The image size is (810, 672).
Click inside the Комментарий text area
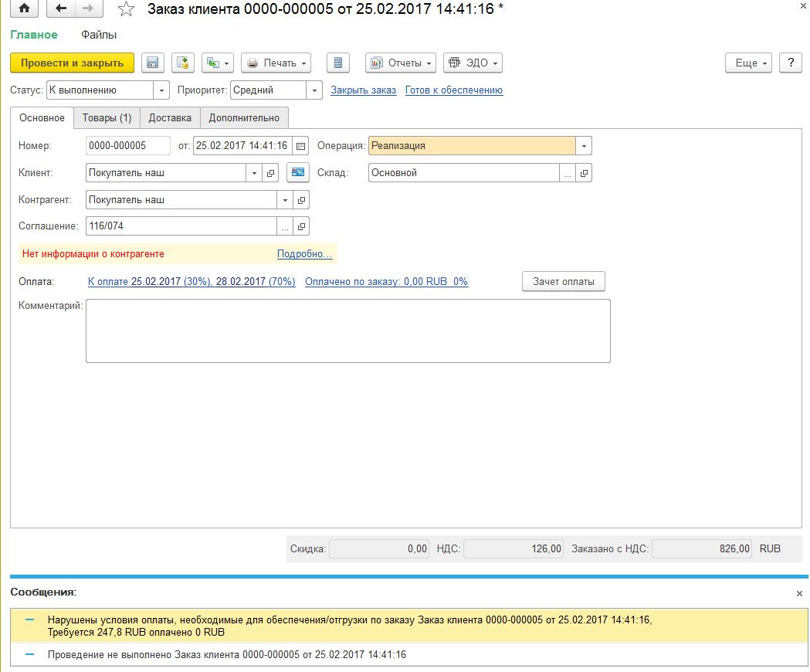coord(347,331)
